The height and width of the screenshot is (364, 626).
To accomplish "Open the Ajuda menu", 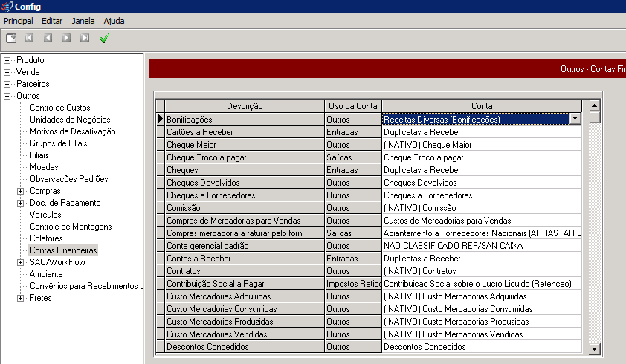I will [x=114, y=21].
